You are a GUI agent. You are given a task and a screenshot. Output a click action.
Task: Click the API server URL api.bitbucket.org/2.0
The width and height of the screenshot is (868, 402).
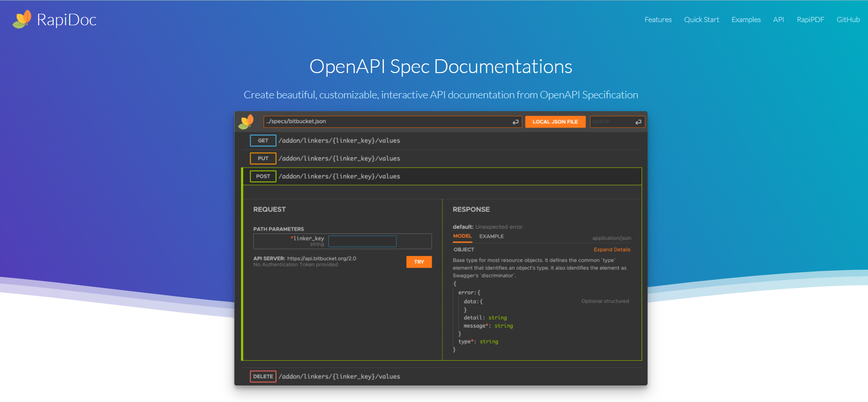point(321,258)
